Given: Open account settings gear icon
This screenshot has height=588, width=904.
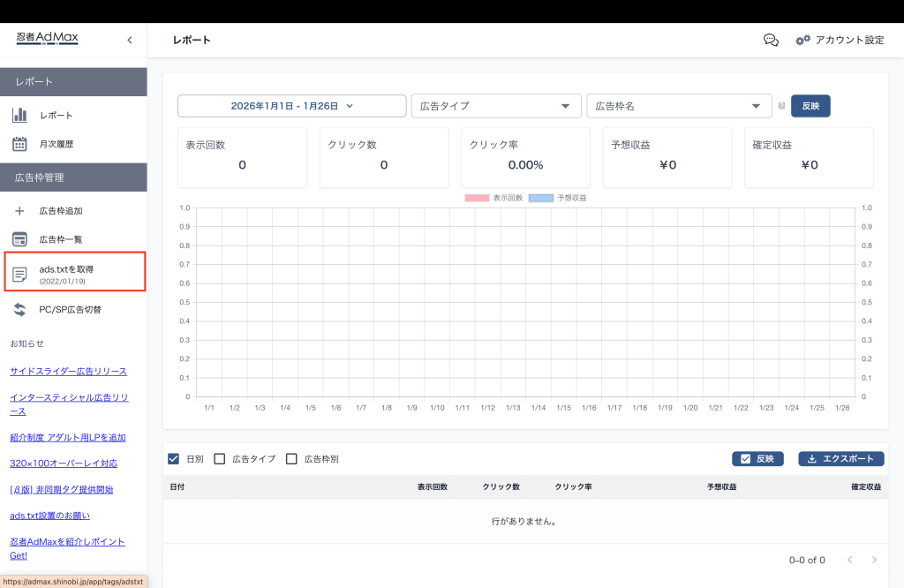Looking at the screenshot, I should pyautogui.click(x=802, y=40).
